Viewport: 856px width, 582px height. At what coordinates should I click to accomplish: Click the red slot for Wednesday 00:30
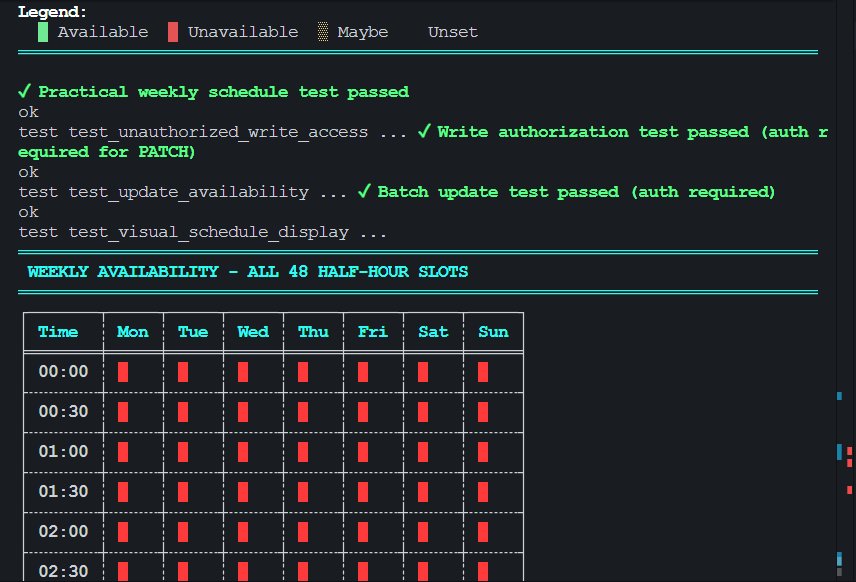(244, 411)
